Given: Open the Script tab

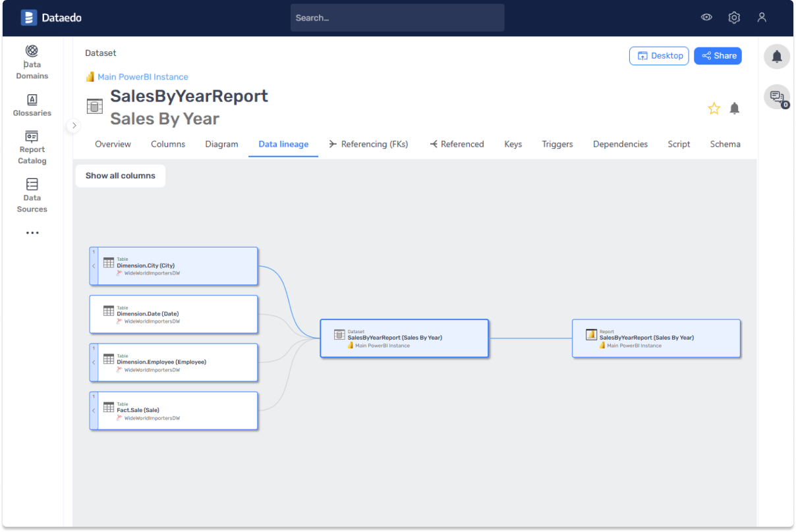Looking at the screenshot, I should 679,144.
